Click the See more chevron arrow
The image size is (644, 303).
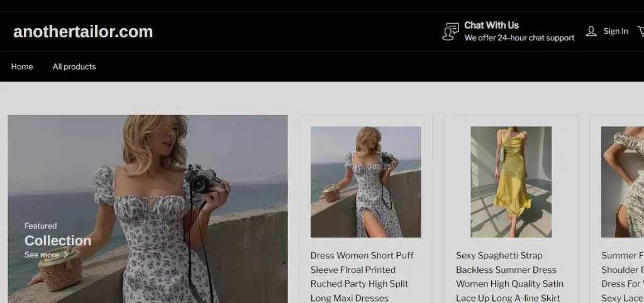pos(65,255)
